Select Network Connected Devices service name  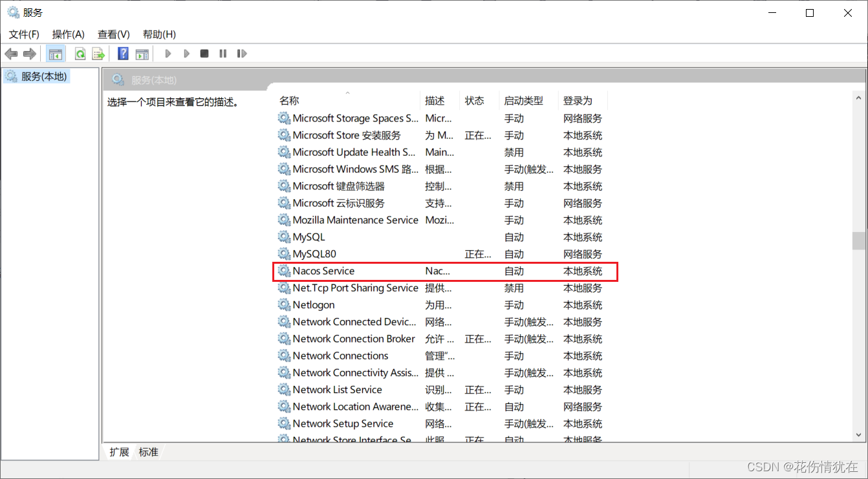(x=355, y=322)
